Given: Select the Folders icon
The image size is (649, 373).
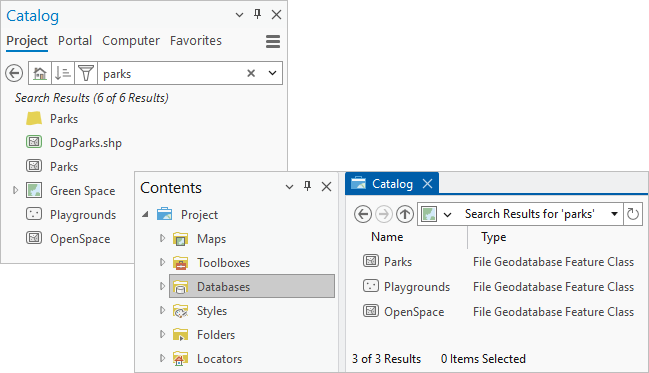Looking at the screenshot, I should [x=180, y=334].
